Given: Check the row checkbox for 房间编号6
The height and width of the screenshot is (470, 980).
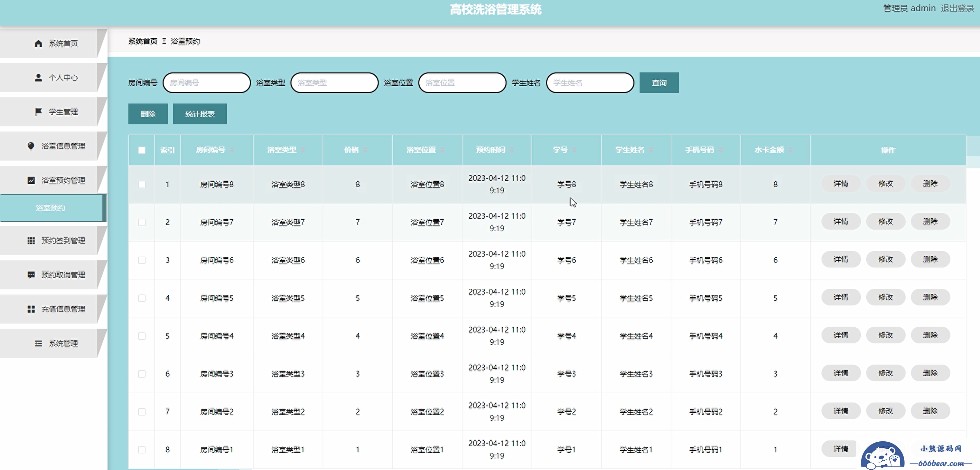Looking at the screenshot, I should [x=141, y=260].
